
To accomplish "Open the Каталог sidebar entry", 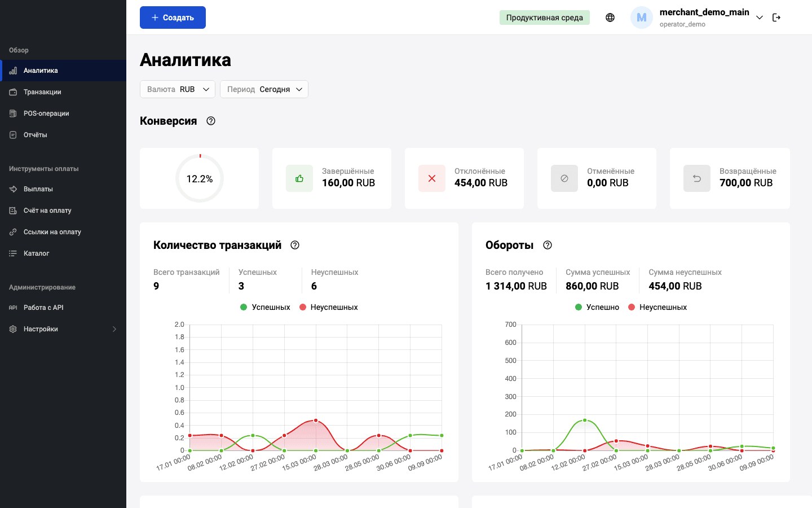I will click(x=63, y=253).
